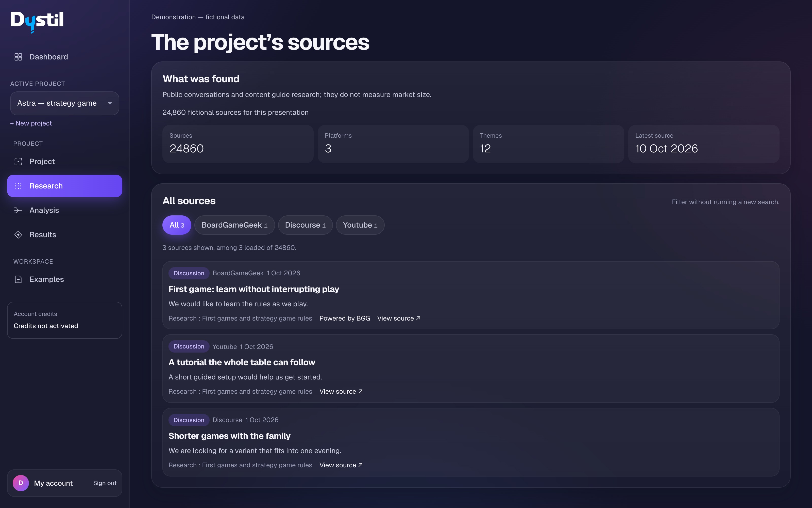Click the Discussion badge on the Youtube card
812x508 pixels.
click(189, 346)
